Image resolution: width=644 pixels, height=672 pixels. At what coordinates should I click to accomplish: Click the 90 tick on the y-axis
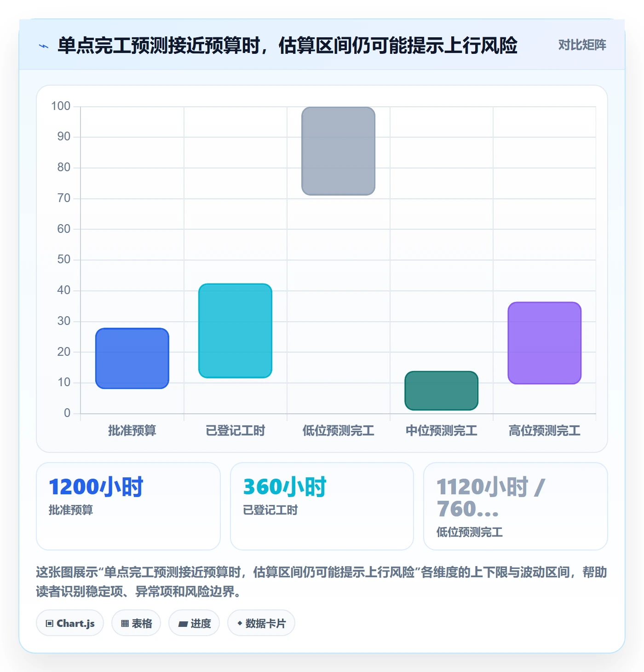point(64,137)
